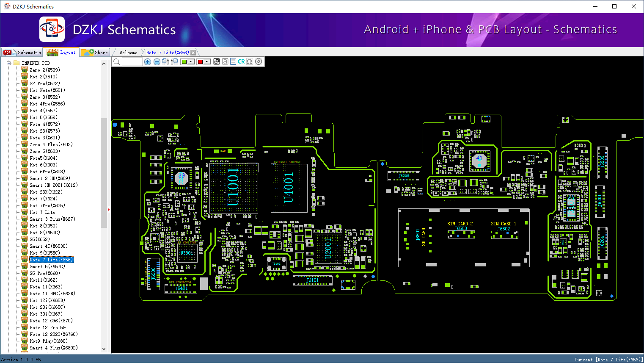Close the Note 7 Lite(X656) tab

point(193,53)
